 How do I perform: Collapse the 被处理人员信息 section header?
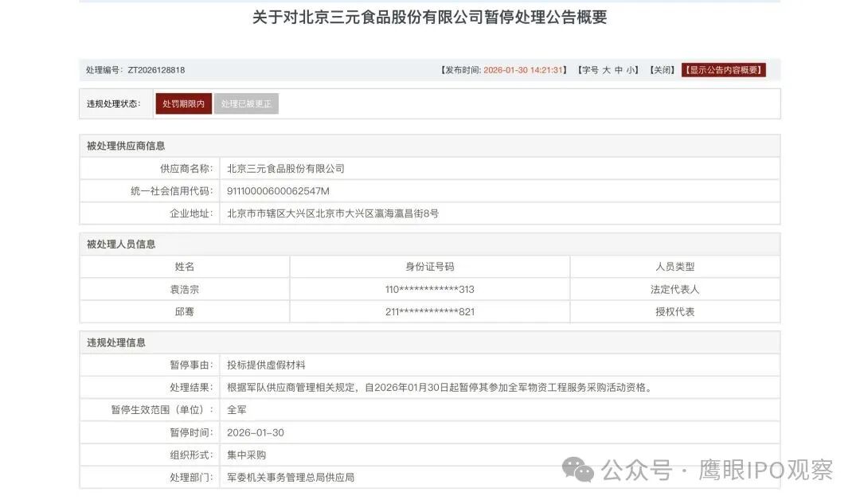121,244
